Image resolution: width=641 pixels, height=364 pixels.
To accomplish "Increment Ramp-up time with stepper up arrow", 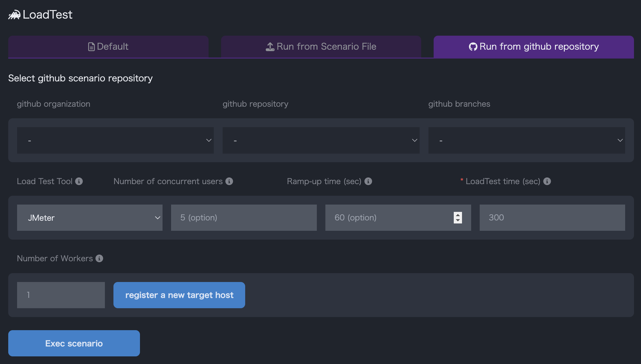I will tap(458, 215).
